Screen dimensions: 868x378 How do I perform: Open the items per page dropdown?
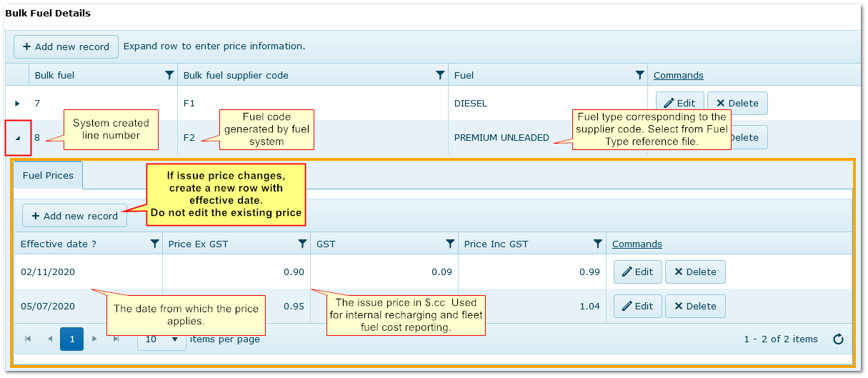click(x=174, y=339)
